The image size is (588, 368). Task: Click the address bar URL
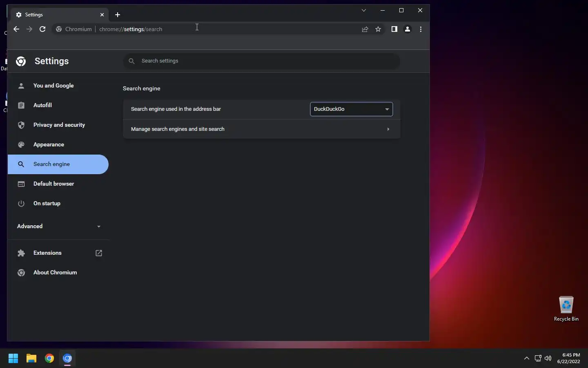pos(131,29)
